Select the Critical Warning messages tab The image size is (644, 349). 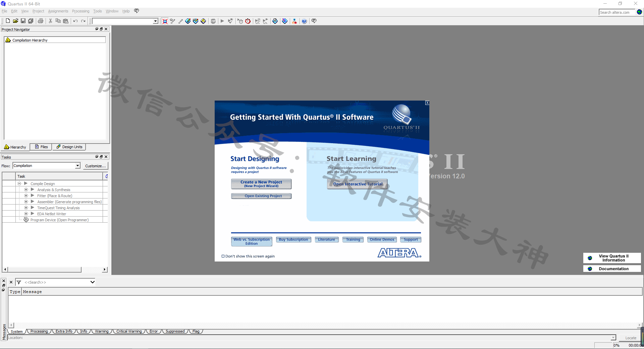(129, 331)
